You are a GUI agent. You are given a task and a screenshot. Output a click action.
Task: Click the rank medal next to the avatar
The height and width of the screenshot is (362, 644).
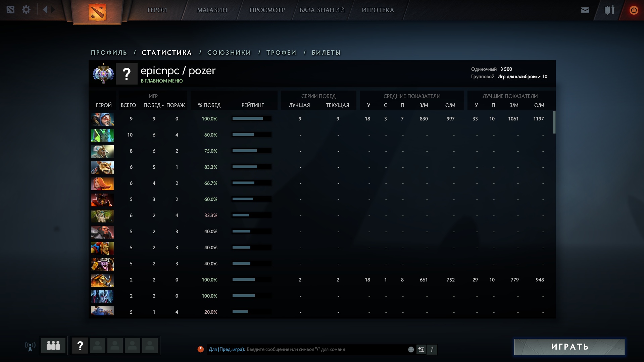pos(103,73)
